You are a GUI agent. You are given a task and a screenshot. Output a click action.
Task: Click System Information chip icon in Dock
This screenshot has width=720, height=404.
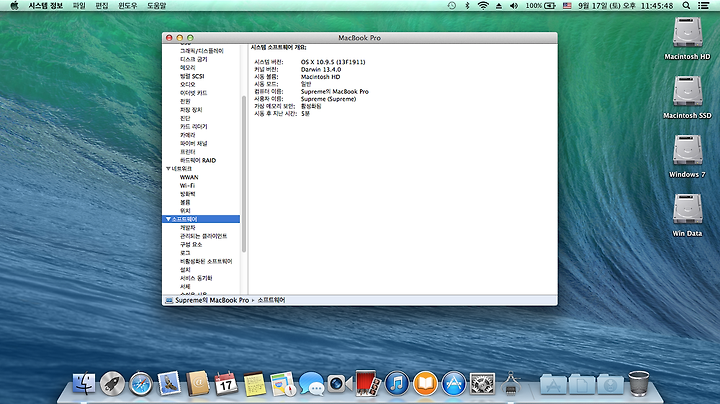point(511,384)
